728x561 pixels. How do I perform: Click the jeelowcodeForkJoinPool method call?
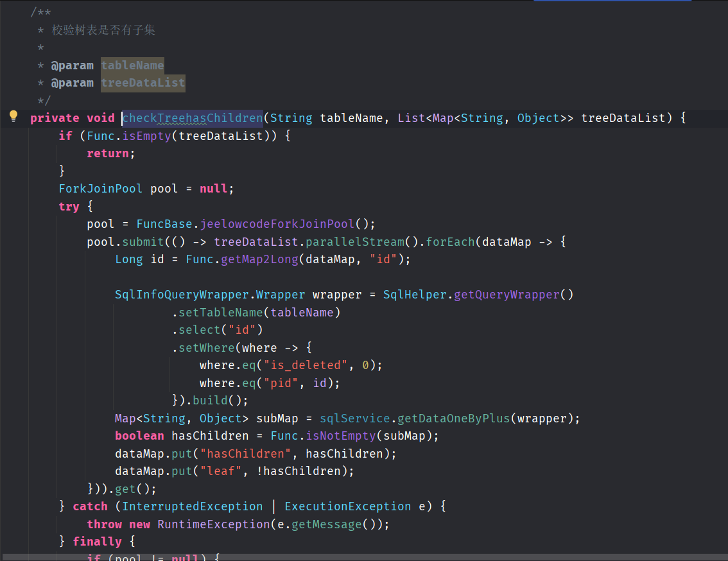point(277,224)
